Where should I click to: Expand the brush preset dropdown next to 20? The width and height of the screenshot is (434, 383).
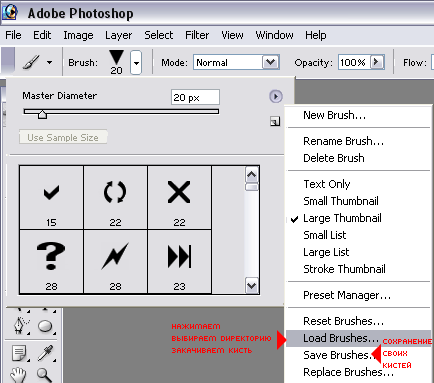click(x=136, y=62)
